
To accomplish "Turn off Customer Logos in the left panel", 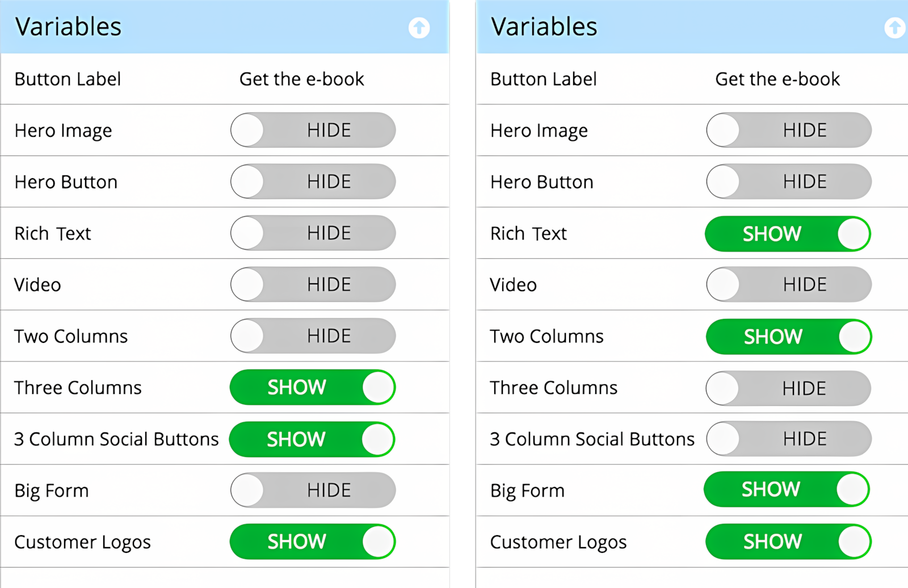I will pos(312,541).
